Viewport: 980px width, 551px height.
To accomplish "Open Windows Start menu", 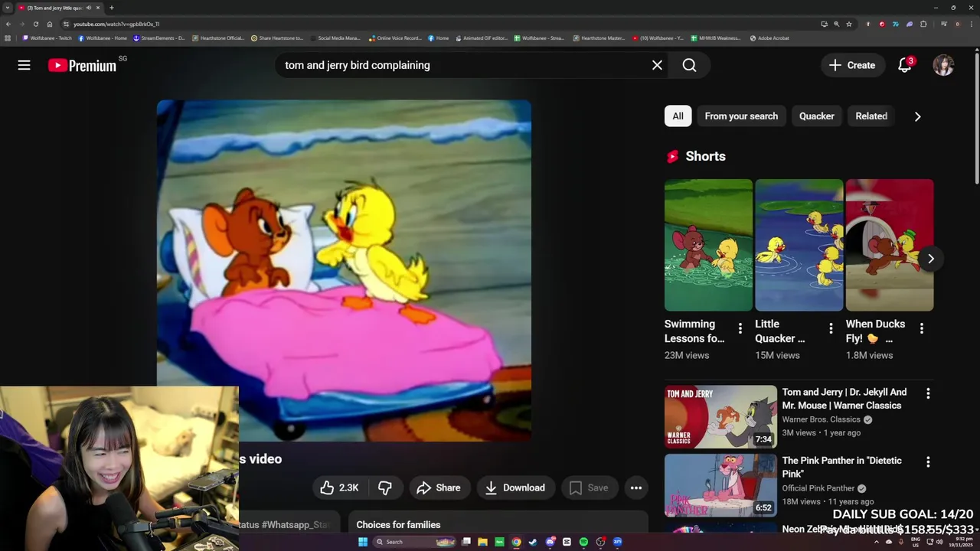I will [363, 542].
